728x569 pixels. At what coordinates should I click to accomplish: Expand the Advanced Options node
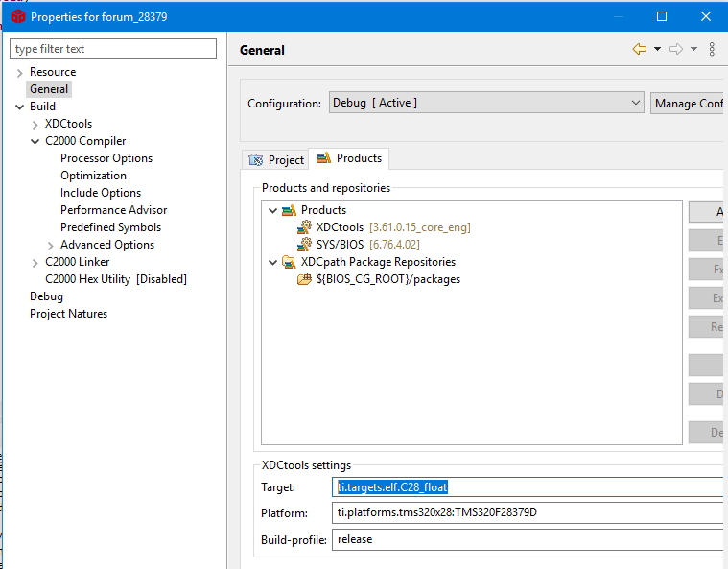(x=51, y=245)
